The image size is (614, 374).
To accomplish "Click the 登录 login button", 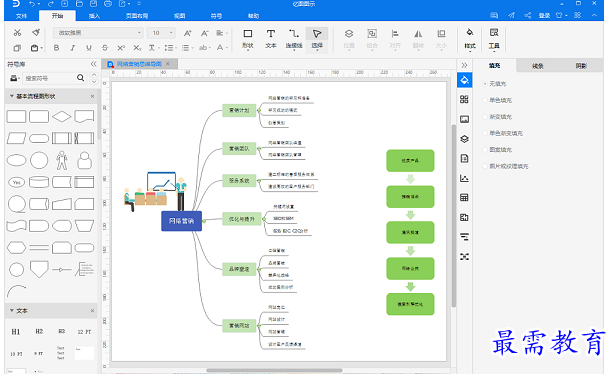I will (544, 15).
